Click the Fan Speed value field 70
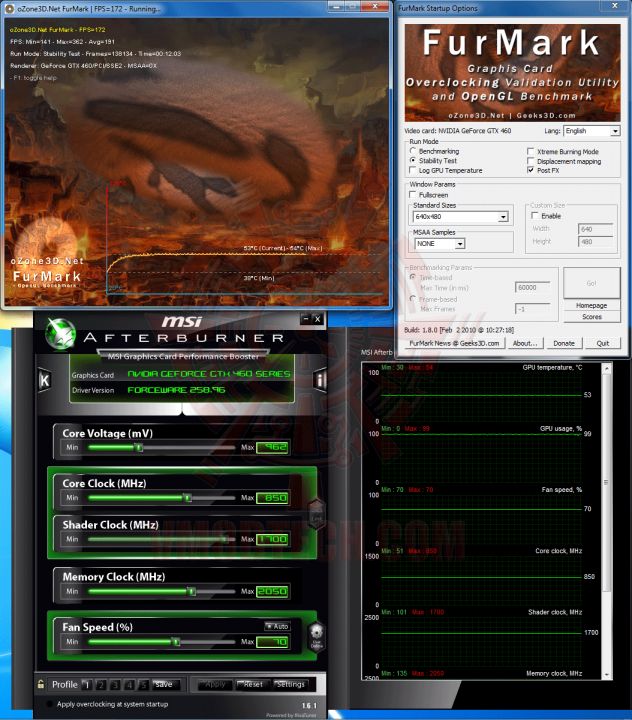The width and height of the screenshot is (632, 720). [x=272, y=641]
